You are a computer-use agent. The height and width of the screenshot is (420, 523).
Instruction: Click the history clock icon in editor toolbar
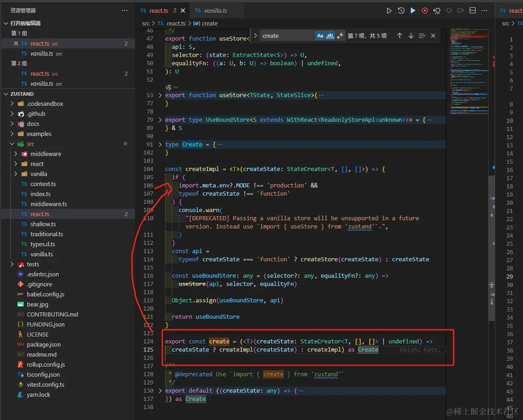(x=401, y=10)
